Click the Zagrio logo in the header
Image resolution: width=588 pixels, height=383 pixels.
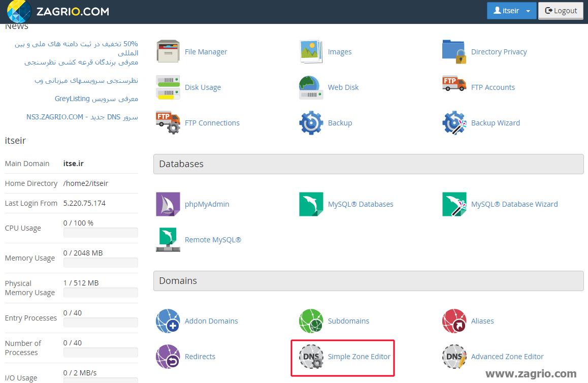pos(58,11)
